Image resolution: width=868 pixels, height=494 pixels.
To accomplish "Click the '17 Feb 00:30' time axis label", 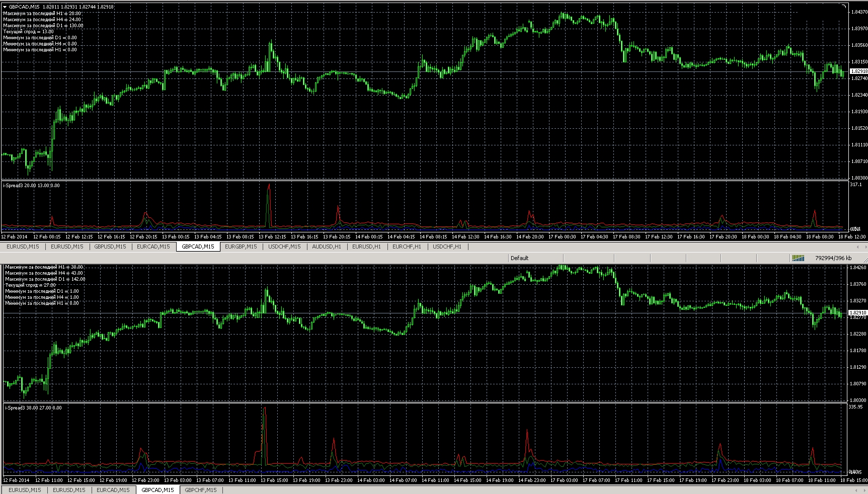I will (x=562, y=236).
